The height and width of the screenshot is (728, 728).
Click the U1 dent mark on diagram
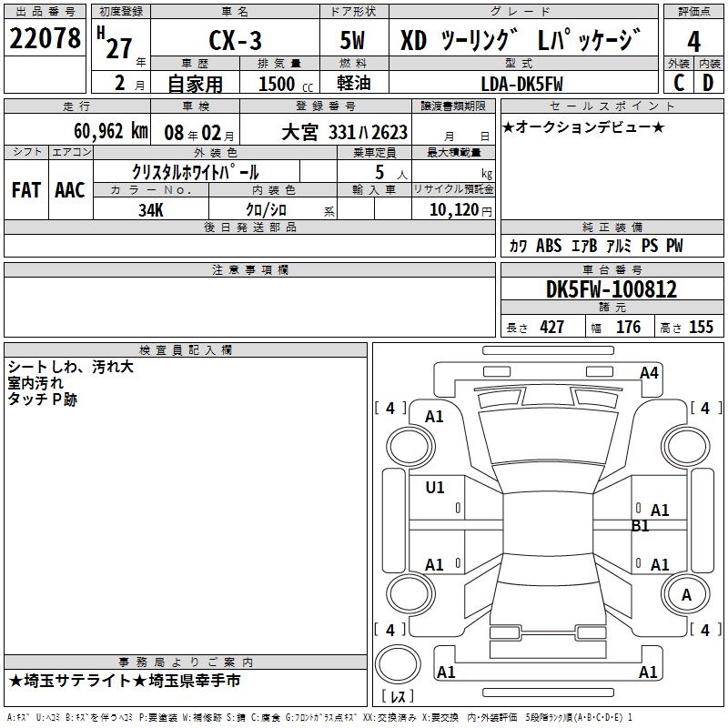click(x=435, y=488)
